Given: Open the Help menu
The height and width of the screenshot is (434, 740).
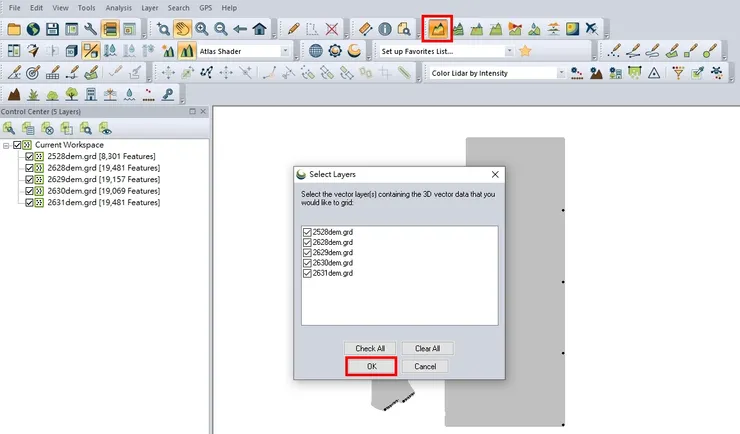Looking at the screenshot, I should click(x=229, y=8).
